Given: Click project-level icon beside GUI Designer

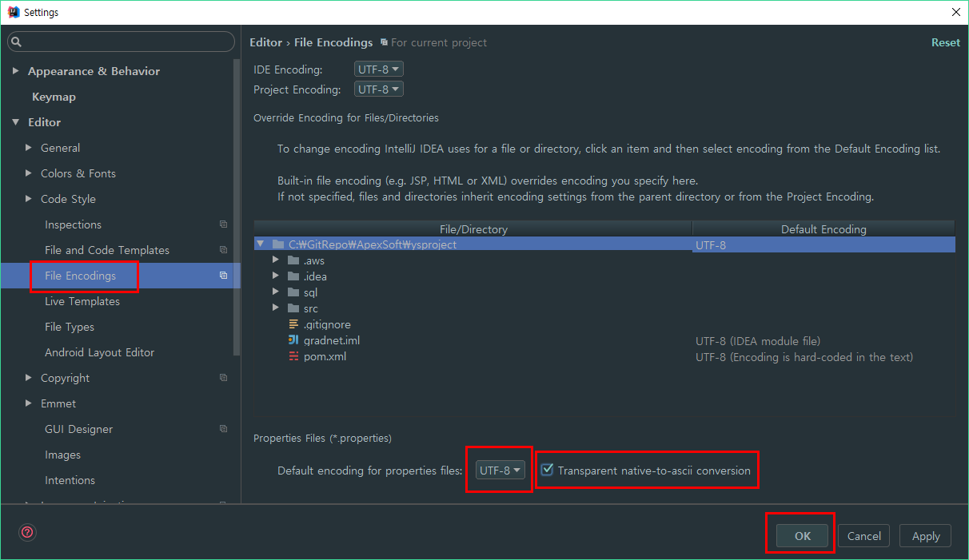Looking at the screenshot, I should [224, 429].
